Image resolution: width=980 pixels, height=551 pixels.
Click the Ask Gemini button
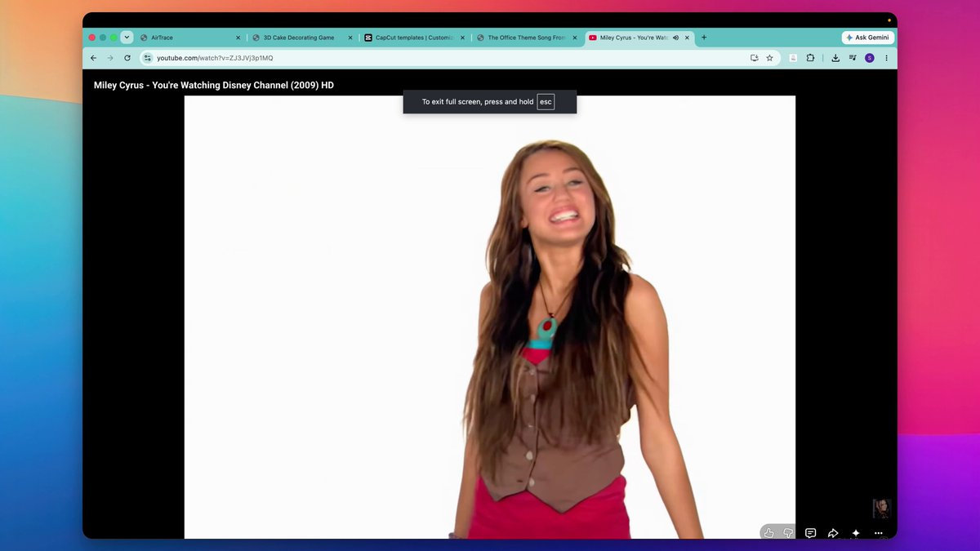[x=868, y=38]
